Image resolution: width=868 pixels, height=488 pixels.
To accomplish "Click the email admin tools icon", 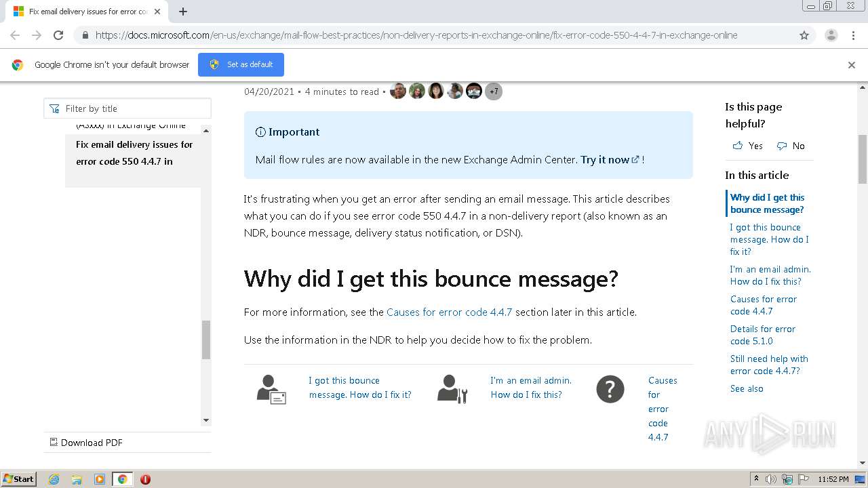I will [x=452, y=389].
